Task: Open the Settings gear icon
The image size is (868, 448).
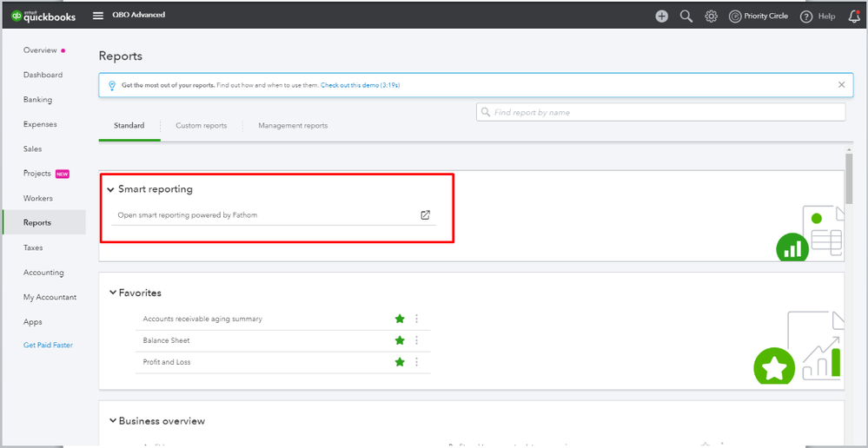Action: click(711, 16)
